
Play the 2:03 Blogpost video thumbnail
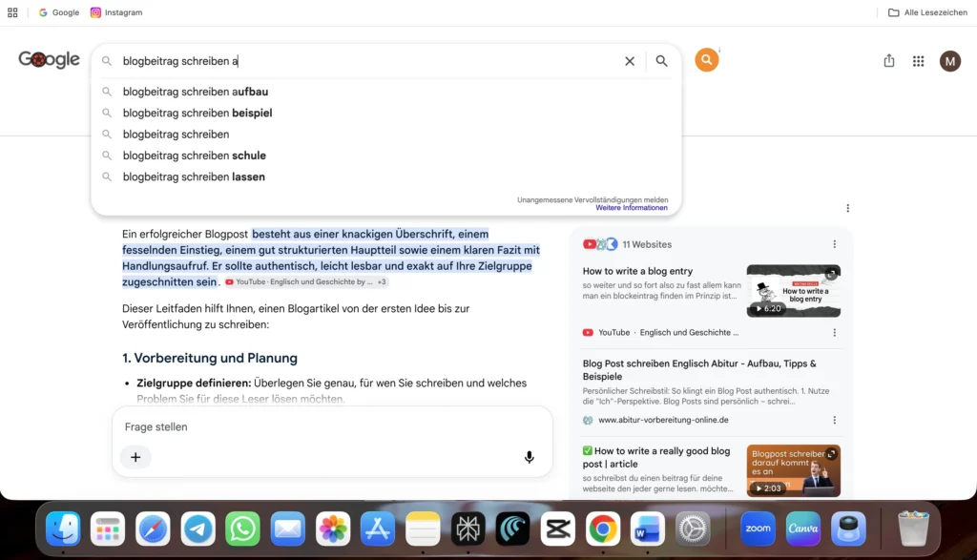coord(793,470)
